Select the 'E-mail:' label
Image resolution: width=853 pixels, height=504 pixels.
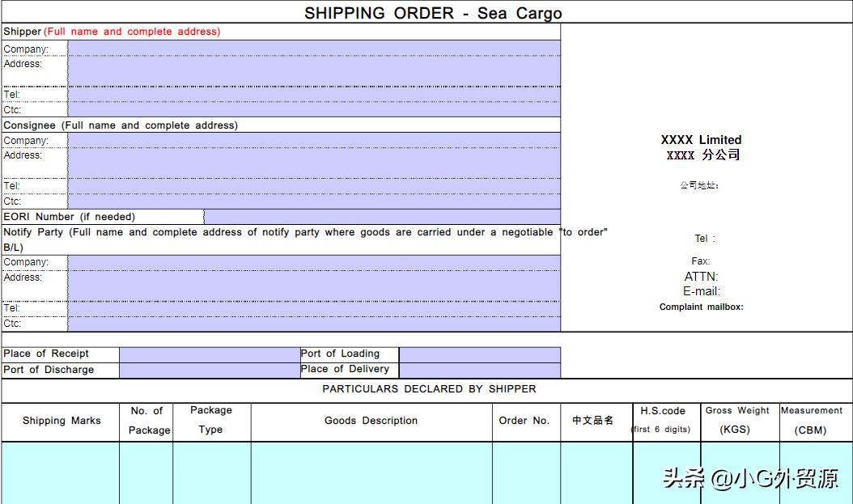[702, 291]
